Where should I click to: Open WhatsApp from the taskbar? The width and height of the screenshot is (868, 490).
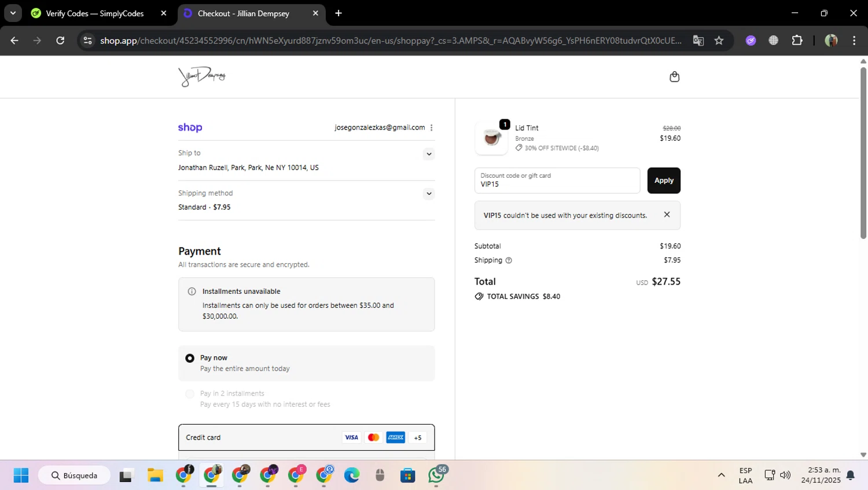[x=437, y=476]
